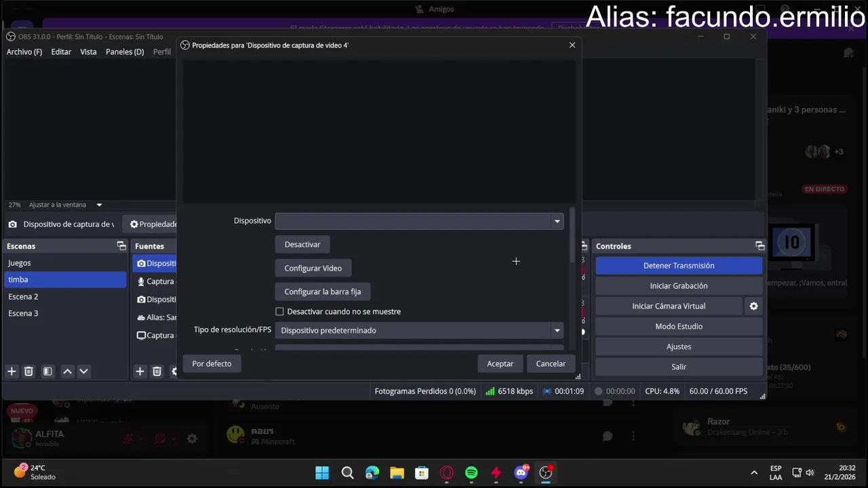Image resolution: width=868 pixels, height=488 pixels.
Task: Open Windows Search from the taskbar
Action: click(347, 472)
